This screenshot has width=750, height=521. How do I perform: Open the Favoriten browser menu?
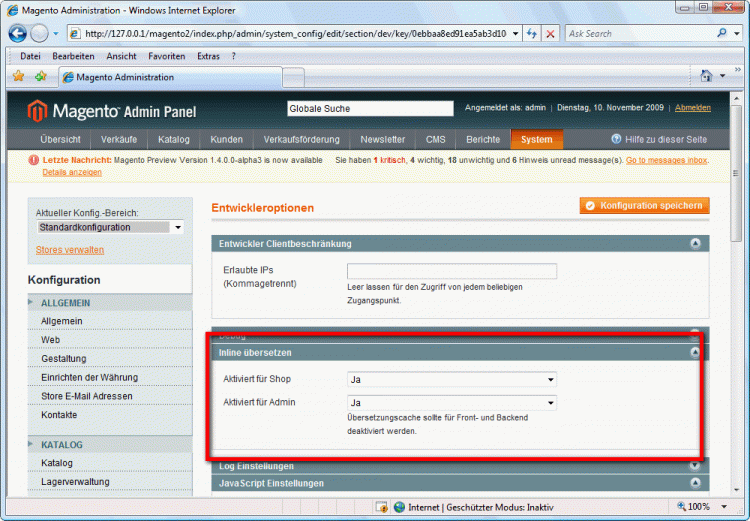pyautogui.click(x=166, y=56)
